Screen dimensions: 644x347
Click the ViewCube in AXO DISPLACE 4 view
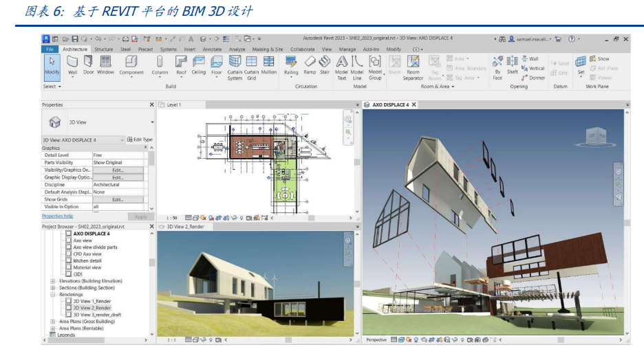(x=596, y=136)
